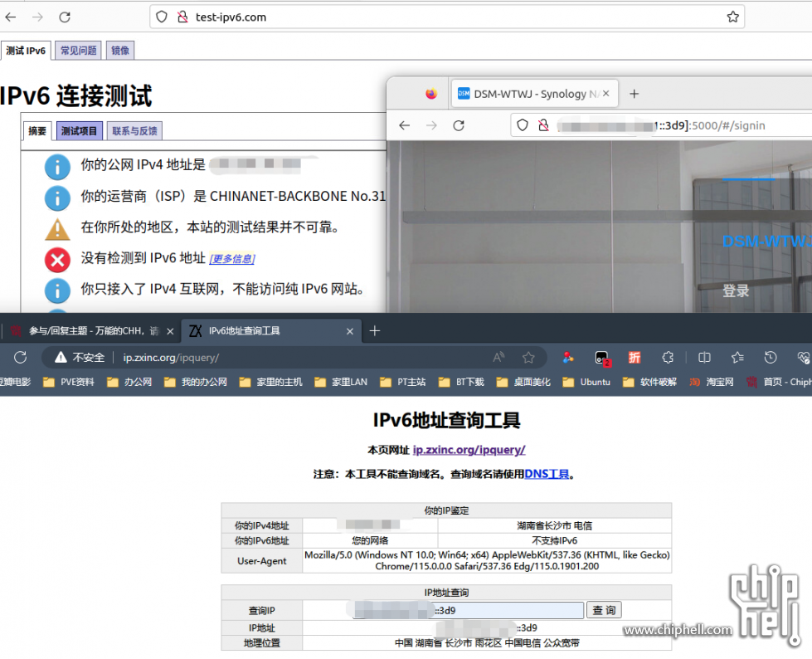Open Browser essentials heart icon in Edge
The height and width of the screenshot is (659, 812).
[803, 358]
